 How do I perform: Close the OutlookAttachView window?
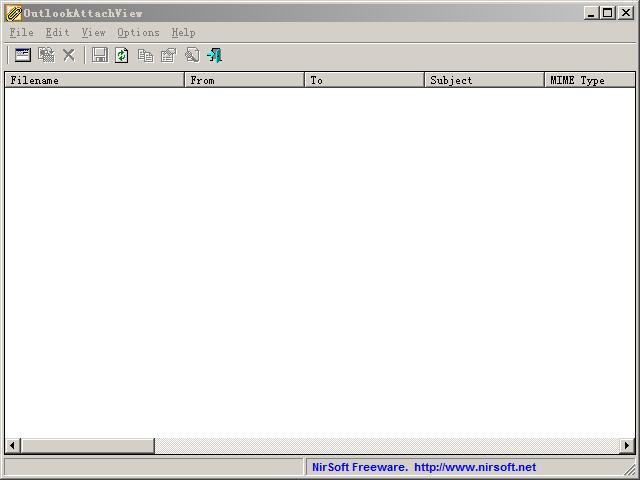(626, 13)
